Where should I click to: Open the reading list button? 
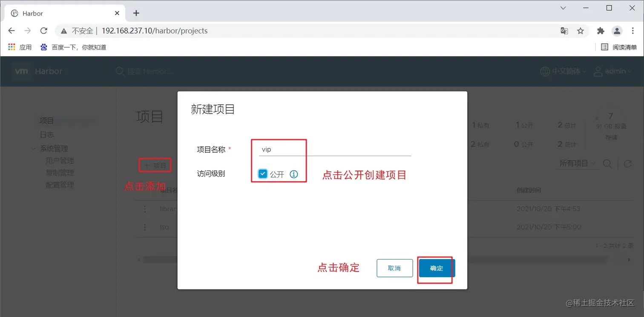(x=619, y=47)
